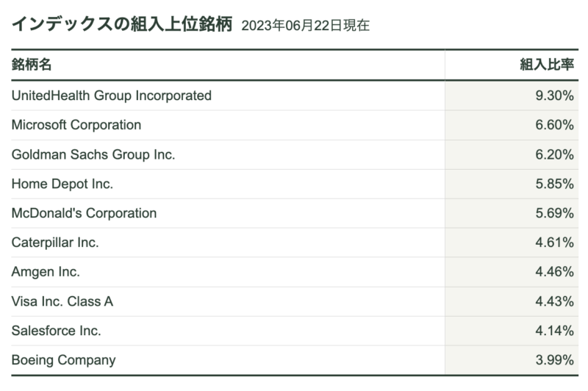Select the Home Depot Inc. row
588x391 pixels.
(x=62, y=184)
